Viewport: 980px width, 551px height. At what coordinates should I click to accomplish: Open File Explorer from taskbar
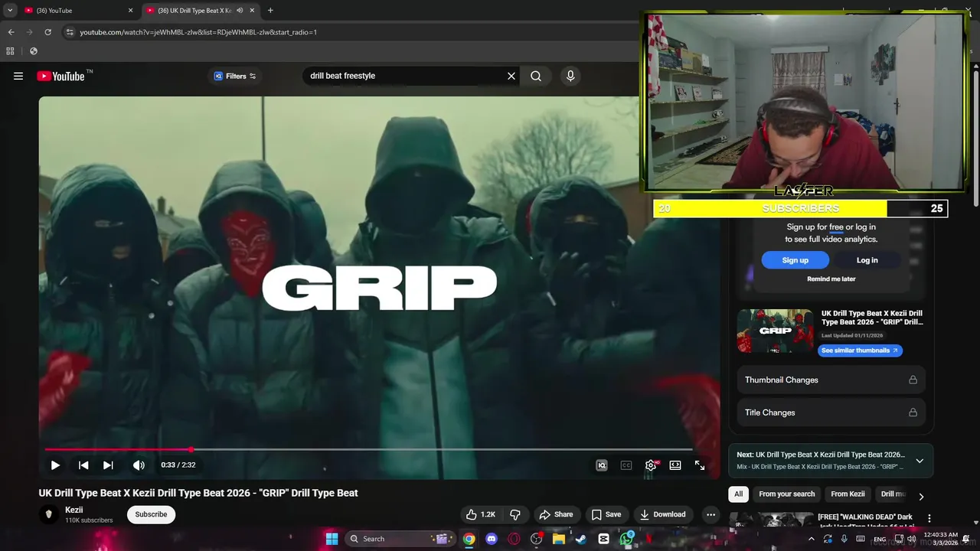[x=559, y=539]
